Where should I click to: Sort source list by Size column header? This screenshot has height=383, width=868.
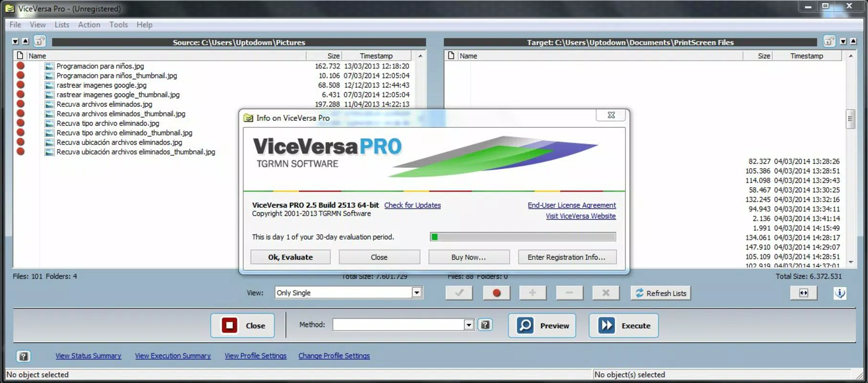[324, 56]
